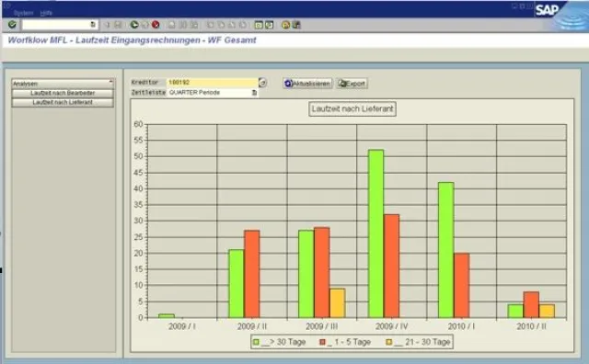Click the yellow Help icon

[x=285, y=25]
